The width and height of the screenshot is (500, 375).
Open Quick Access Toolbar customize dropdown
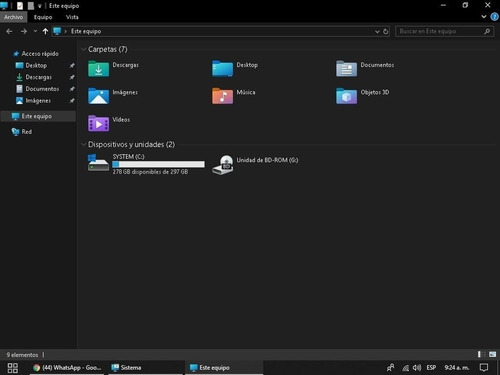40,6
